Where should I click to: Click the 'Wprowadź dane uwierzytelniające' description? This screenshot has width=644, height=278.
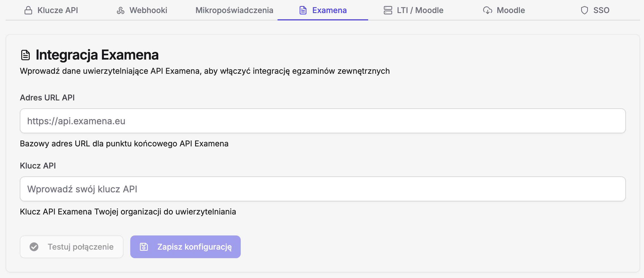[205, 71]
